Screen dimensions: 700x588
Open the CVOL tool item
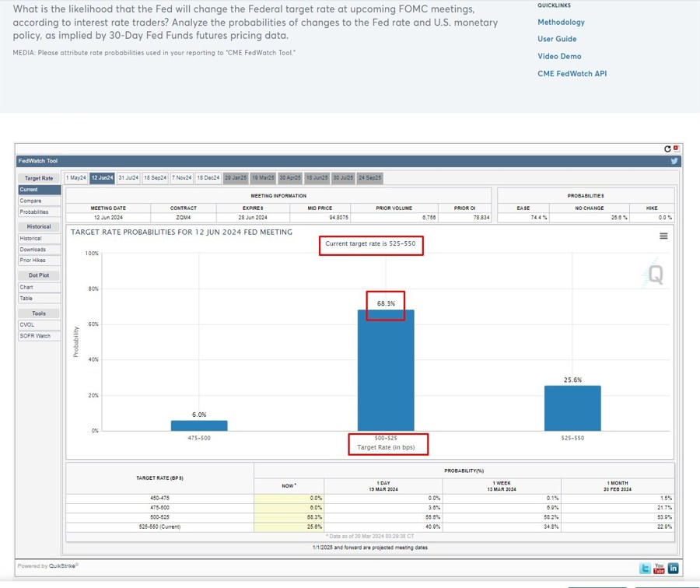pos(40,324)
